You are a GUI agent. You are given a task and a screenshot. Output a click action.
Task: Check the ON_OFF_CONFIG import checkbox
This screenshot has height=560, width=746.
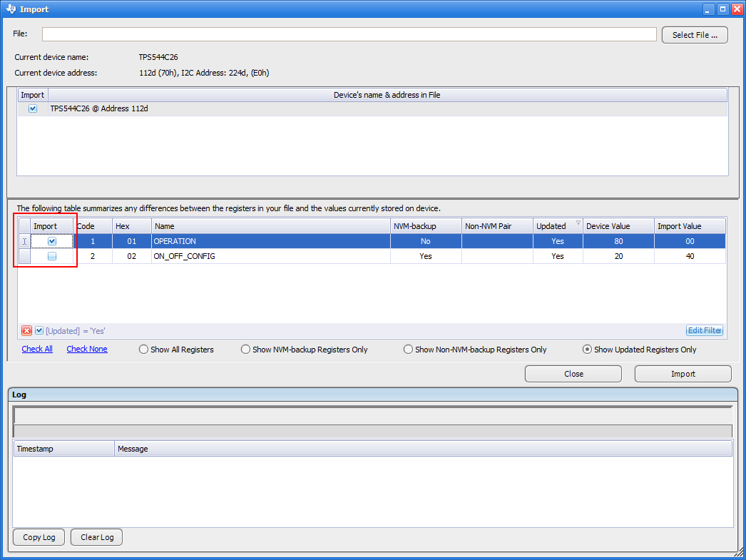[52, 256]
